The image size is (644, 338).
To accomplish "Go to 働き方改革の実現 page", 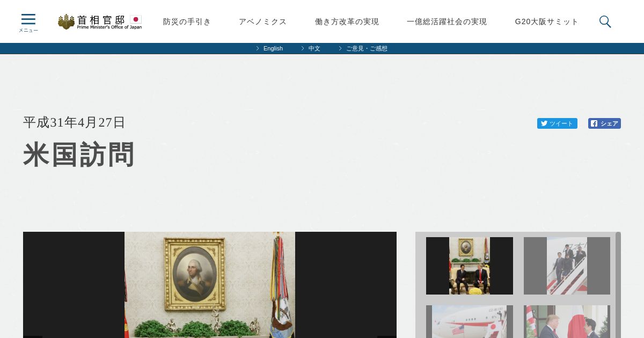I will pos(347,21).
